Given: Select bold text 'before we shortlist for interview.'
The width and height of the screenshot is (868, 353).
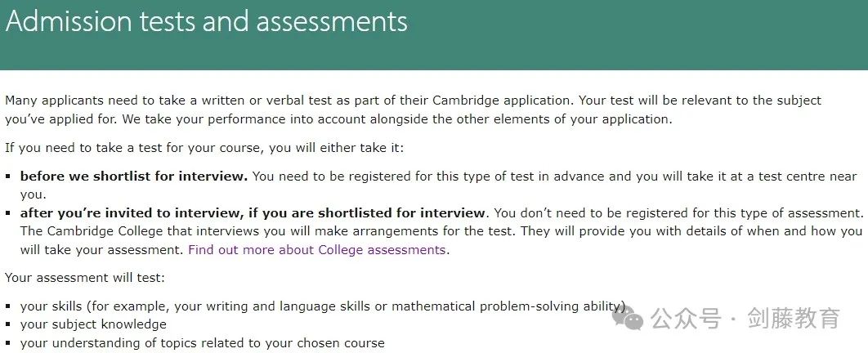Looking at the screenshot, I should 134,176.
